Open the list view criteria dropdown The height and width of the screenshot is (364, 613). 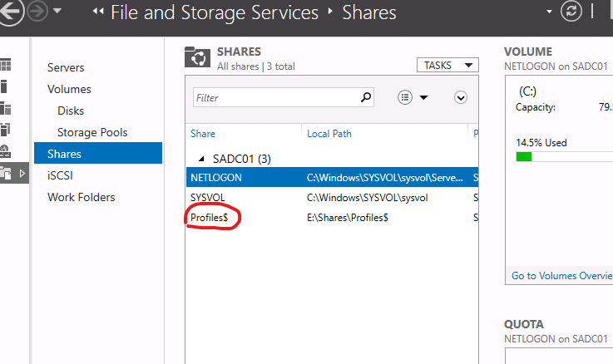pyautogui.click(x=413, y=97)
